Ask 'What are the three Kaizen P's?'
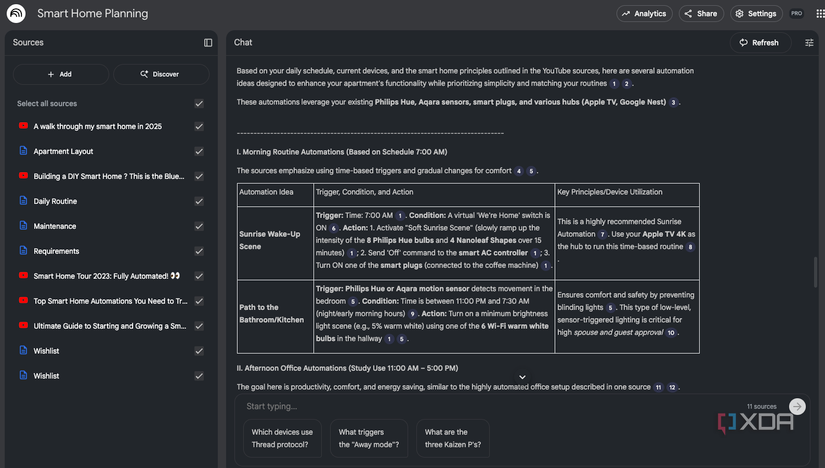Viewport: 825px width, 468px height. pos(452,439)
